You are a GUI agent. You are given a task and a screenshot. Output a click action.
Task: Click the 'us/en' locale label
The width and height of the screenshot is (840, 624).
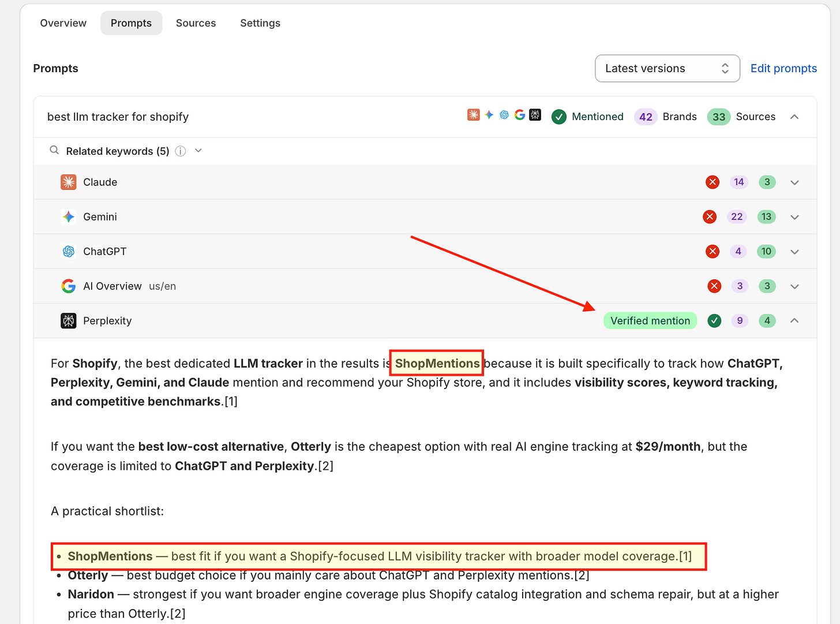(x=163, y=286)
